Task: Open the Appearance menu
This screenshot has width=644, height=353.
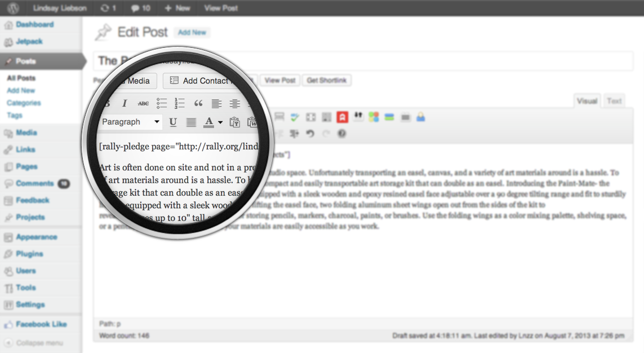Action: coord(37,237)
